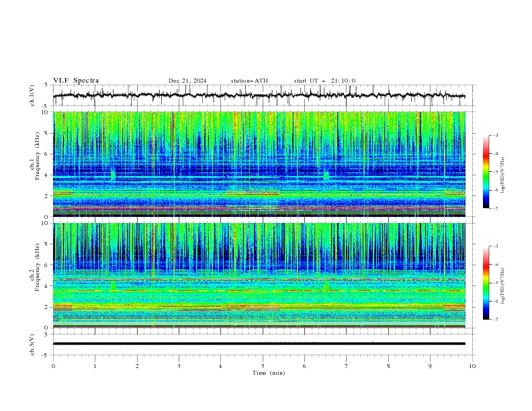Click the ch.2 spectrogram color scale bar
Screen dimensions: 532x411
pos(486,283)
